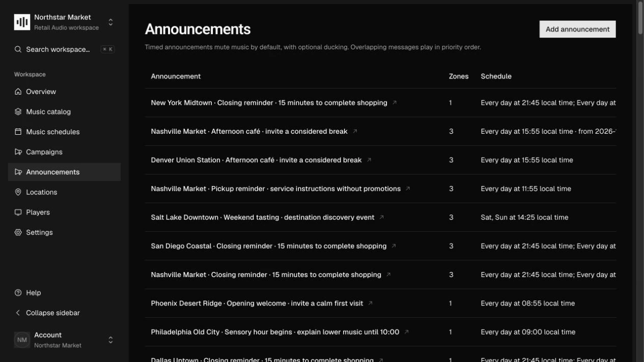
Task: Navigate to Music schedules
Action: [64, 132]
